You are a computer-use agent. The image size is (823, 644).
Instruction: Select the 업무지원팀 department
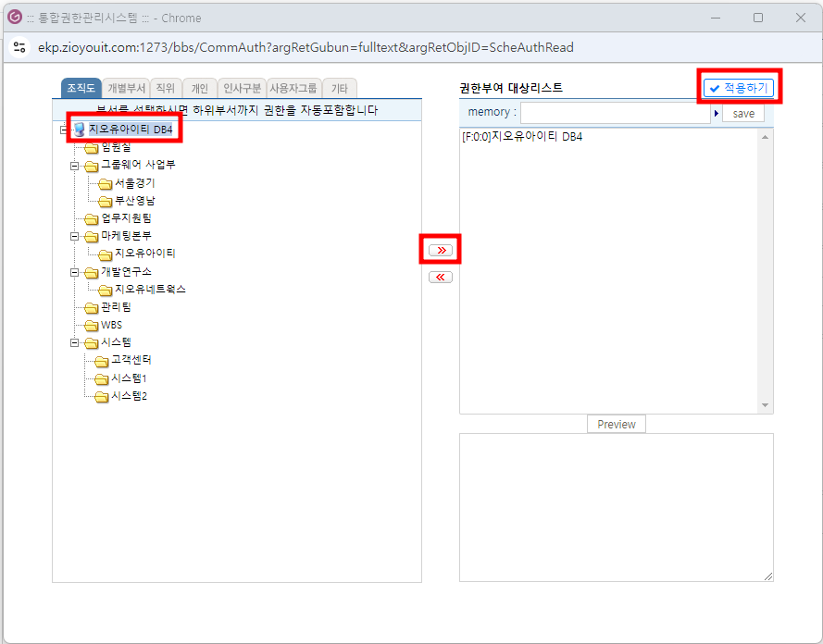(127, 218)
